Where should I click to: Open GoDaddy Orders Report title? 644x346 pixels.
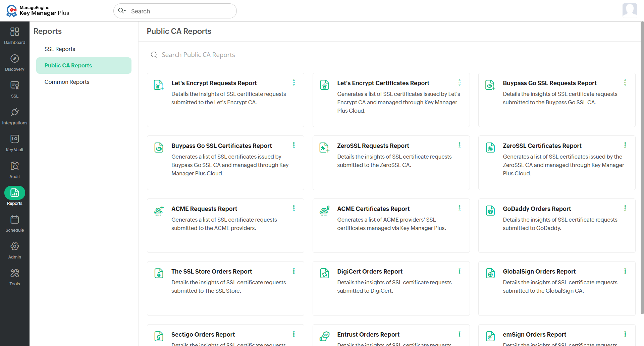pos(537,209)
